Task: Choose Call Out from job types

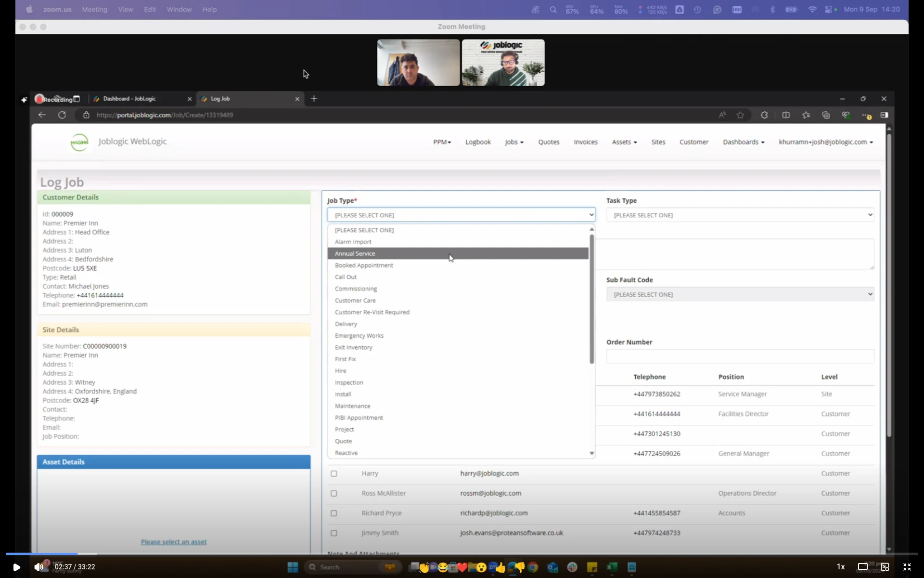Action: click(458, 277)
